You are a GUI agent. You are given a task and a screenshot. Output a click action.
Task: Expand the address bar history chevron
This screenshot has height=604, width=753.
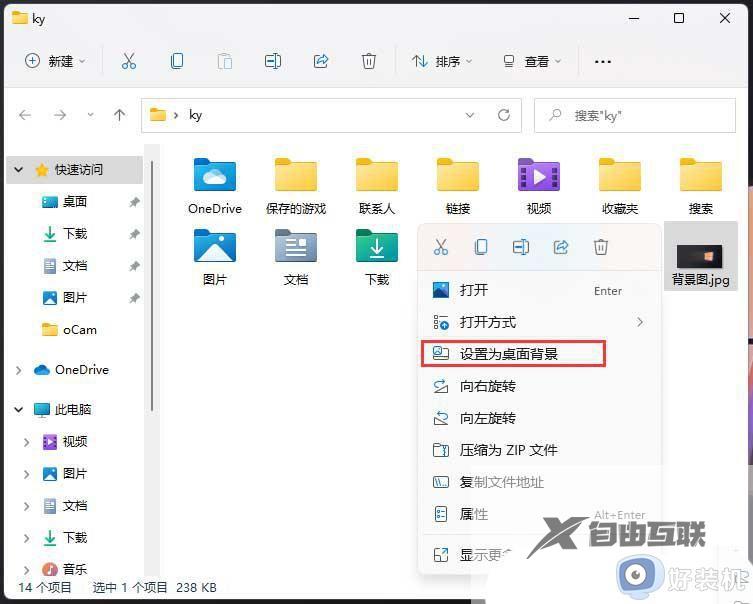pyautogui.click(x=470, y=115)
